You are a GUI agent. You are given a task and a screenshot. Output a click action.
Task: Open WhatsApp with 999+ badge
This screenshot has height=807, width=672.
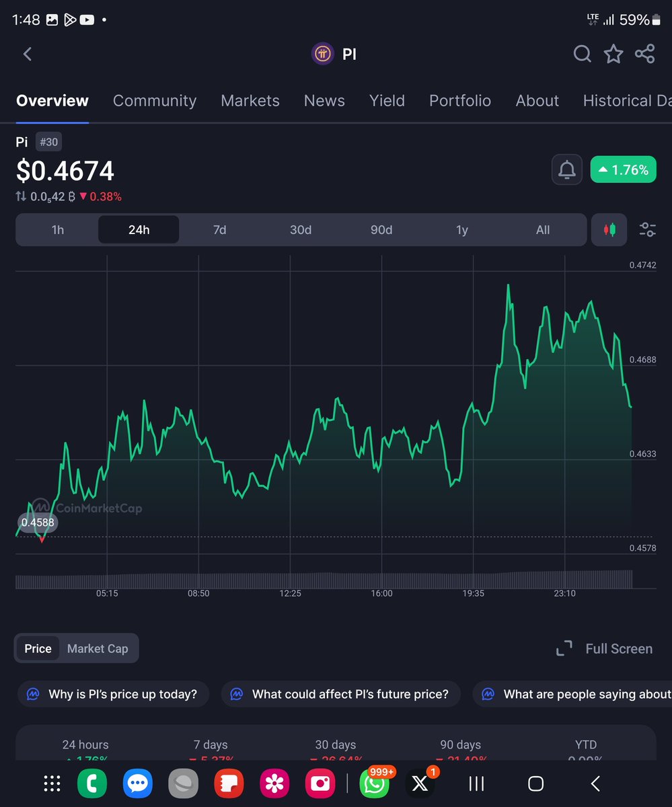click(x=375, y=783)
